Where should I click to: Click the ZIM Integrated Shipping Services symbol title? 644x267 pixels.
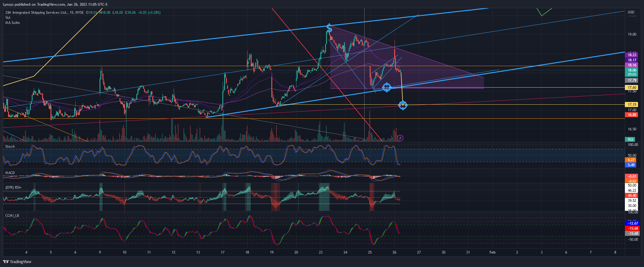pos(36,13)
